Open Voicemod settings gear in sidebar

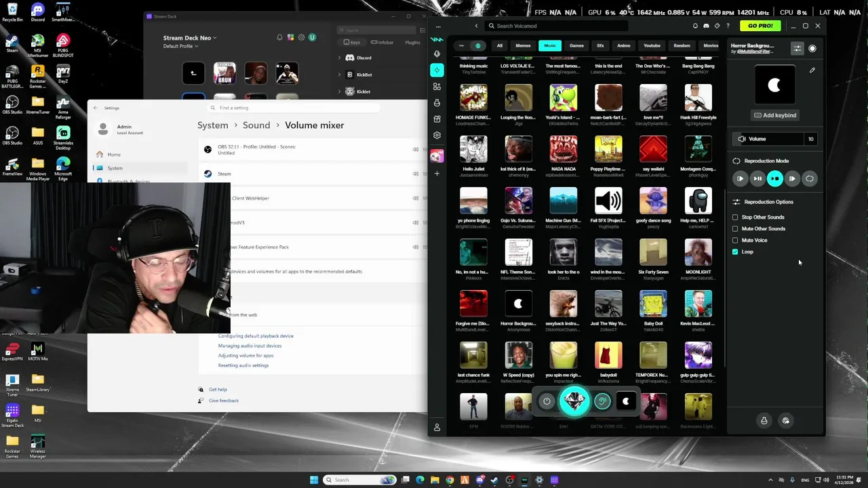tap(437, 135)
